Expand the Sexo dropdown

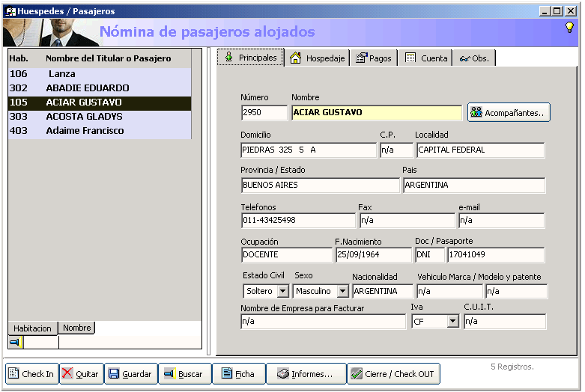[x=344, y=291]
